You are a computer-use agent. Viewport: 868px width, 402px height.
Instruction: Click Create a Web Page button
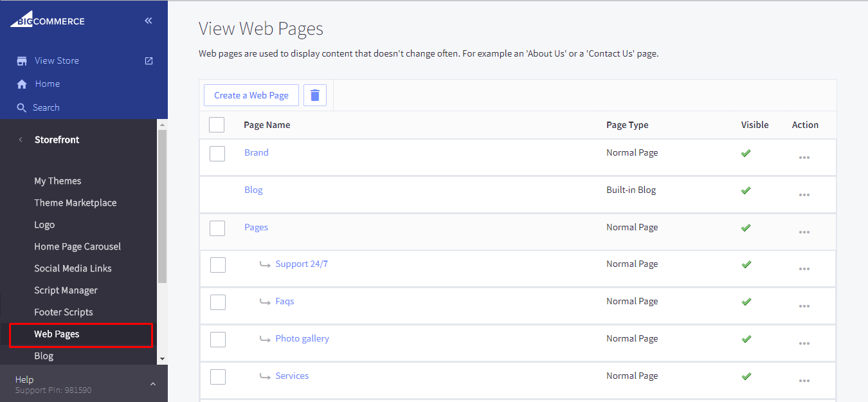click(251, 95)
